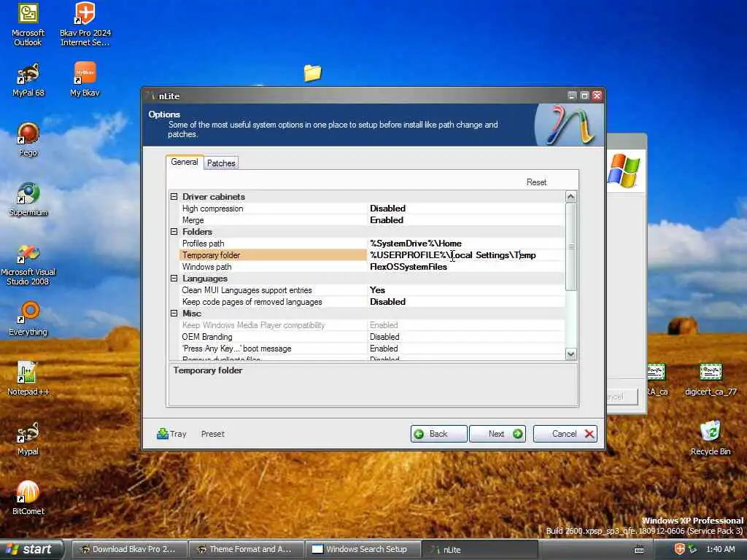Select Keep code pages of removed languages
Screen dimensions: 747x560
pyautogui.click(x=372, y=302)
